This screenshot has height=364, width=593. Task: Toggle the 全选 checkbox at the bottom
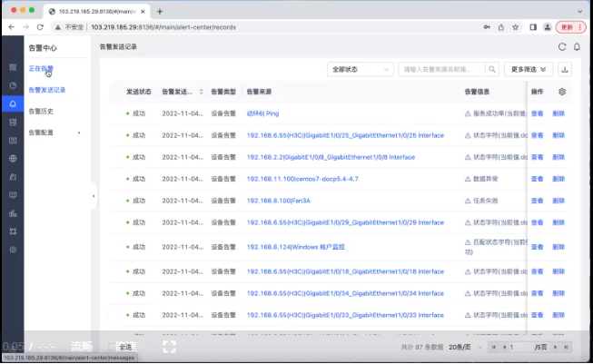point(113,347)
